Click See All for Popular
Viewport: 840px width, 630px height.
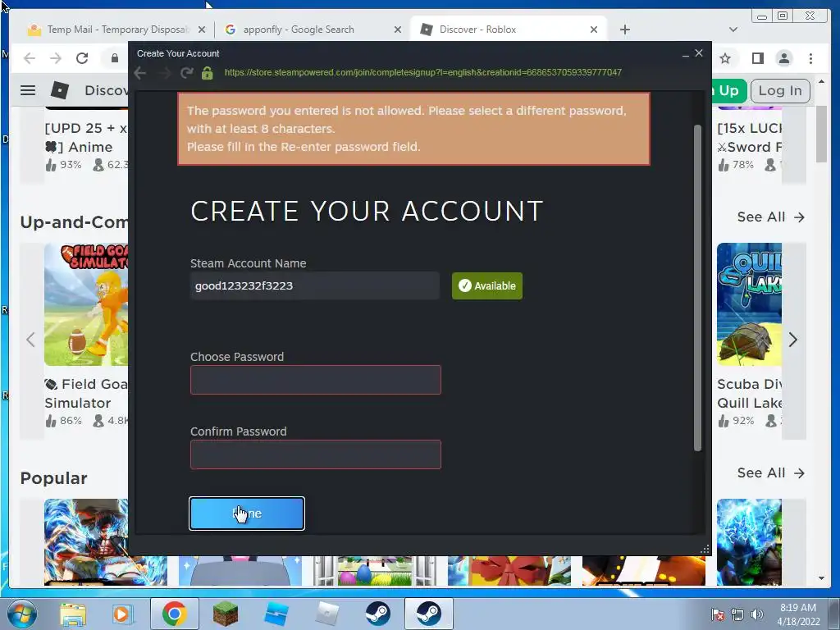point(770,473)
